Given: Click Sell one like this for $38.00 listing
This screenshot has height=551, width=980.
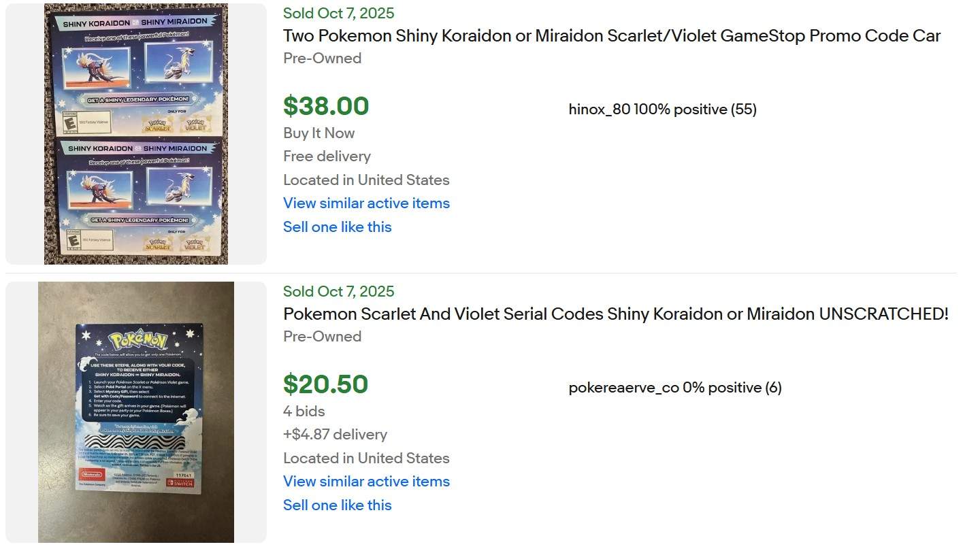Looking at the screenshot, I should (337, 227).
